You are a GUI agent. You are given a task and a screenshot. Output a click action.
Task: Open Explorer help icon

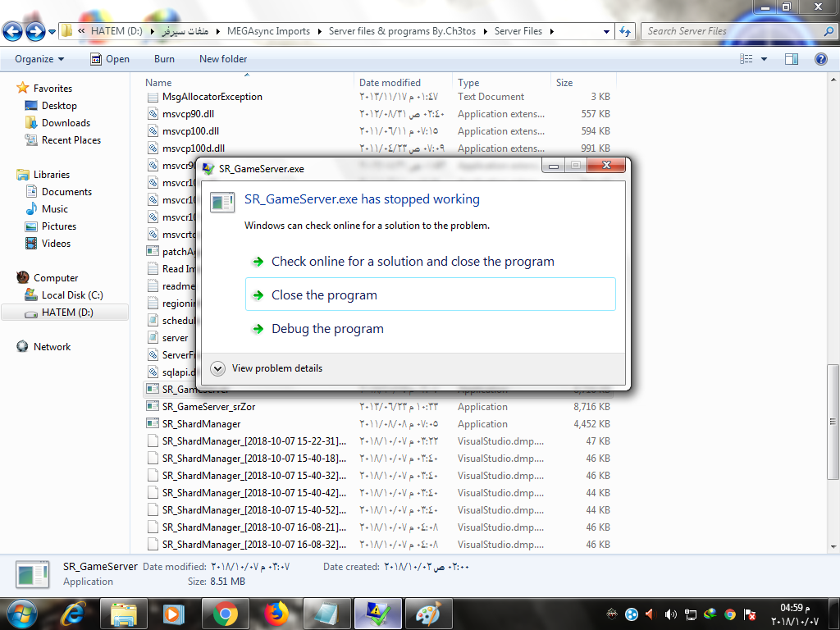(820, 59)
